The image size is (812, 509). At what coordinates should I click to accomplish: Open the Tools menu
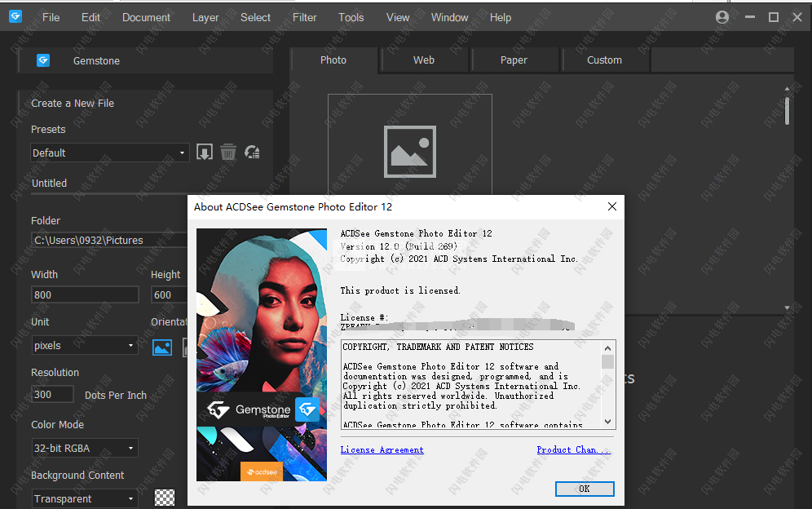tap(351, 18)
